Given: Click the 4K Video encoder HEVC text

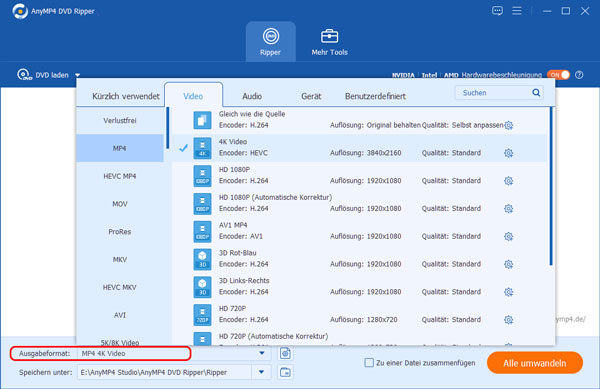Looking at the screenshot, I should (x=243, y=153).
